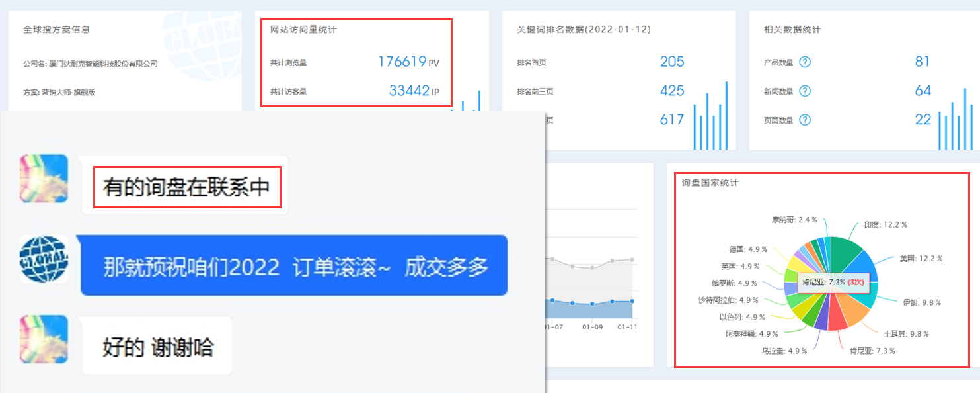The width and height of the screenshot is (980, 393).
Task: Click the 共计浏览量 label
Action: pyautogui.click(x=288, y=63)
